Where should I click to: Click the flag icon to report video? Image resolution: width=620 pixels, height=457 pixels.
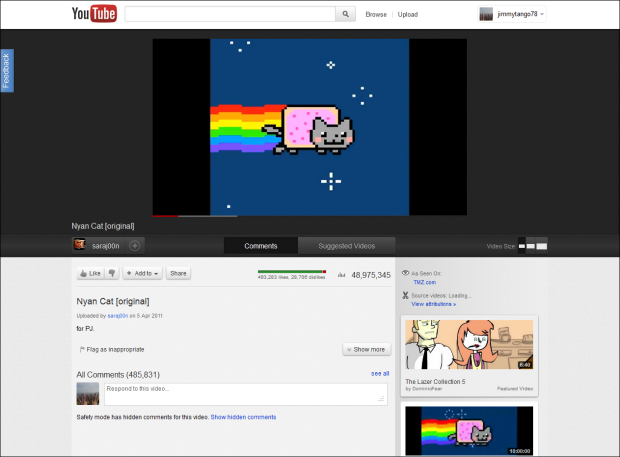pos(81,349)
